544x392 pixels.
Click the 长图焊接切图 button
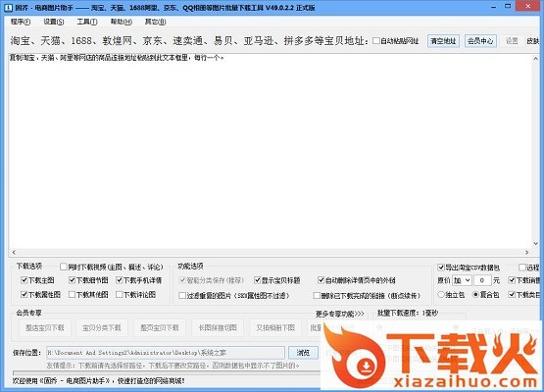[x=218, y=328]
